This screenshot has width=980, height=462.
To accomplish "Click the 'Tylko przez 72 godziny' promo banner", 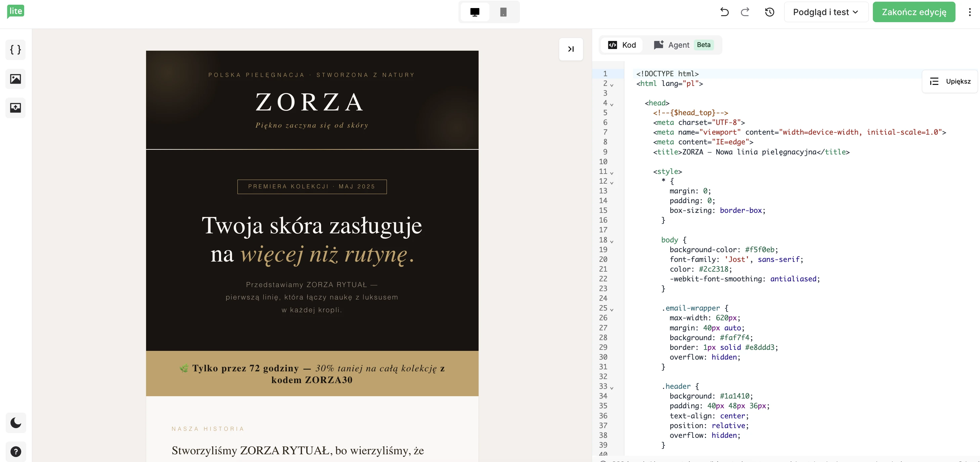I will [312, 373].
